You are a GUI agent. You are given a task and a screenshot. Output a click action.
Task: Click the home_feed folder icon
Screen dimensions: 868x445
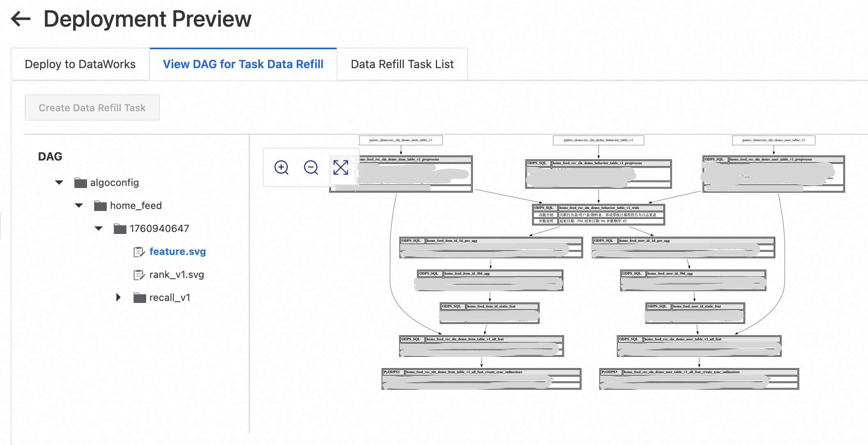100,206
